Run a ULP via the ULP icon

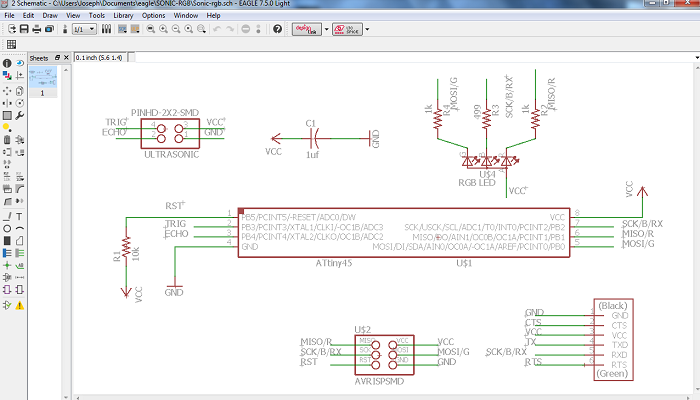pos(135,29)
